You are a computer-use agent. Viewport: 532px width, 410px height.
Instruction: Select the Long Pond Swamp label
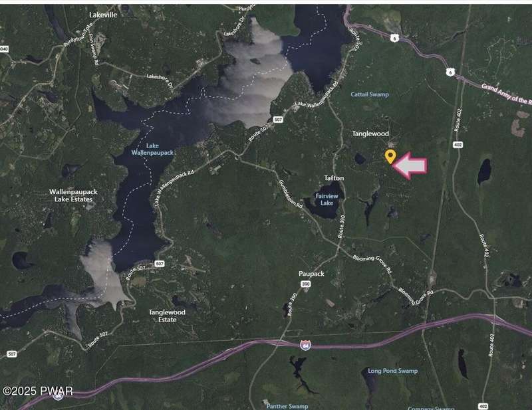[x=392, y=371]
